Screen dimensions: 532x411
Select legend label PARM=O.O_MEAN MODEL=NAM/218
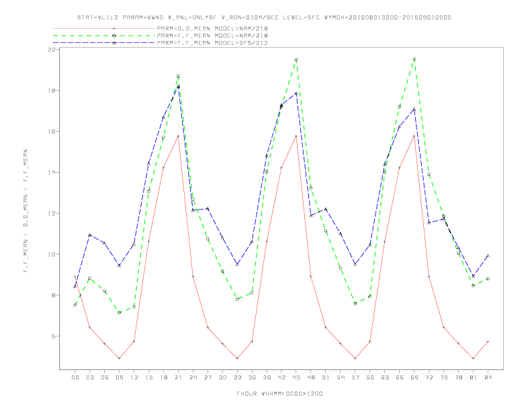click(x=212, y=28)
